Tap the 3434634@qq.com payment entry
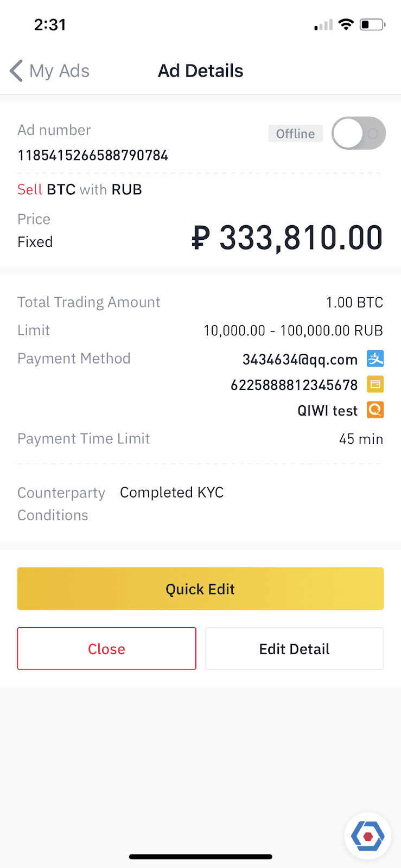401x868 pixels. 300,360
